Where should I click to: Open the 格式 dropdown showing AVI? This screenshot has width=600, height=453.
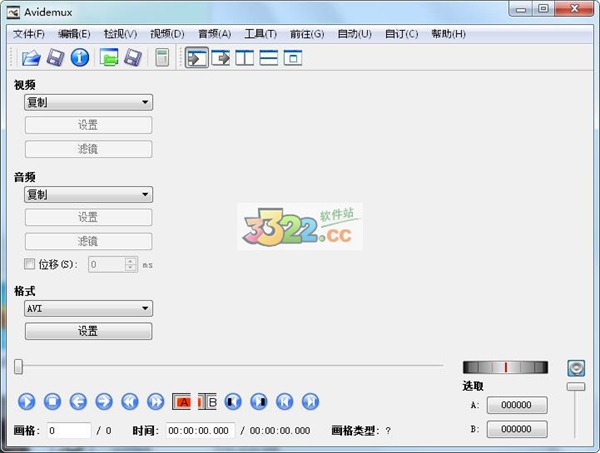click(88, 308)
